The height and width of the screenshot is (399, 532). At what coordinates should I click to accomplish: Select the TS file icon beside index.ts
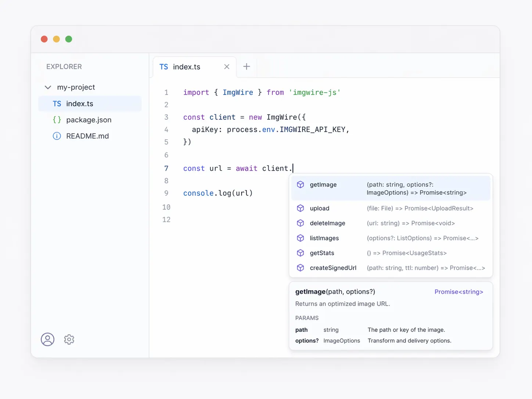point(57,104)
